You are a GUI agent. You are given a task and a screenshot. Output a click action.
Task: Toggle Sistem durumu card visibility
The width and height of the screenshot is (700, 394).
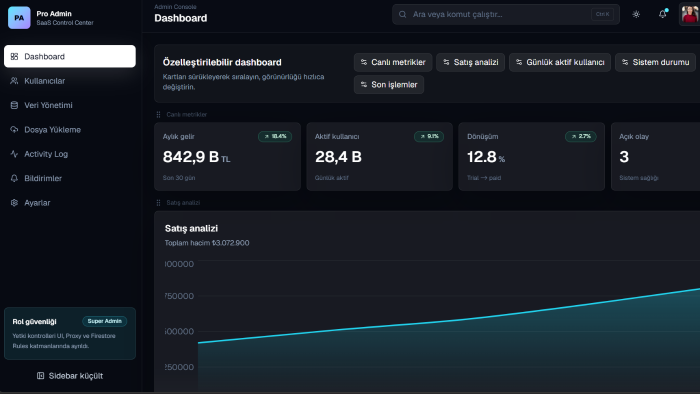[x=655, y=62]
